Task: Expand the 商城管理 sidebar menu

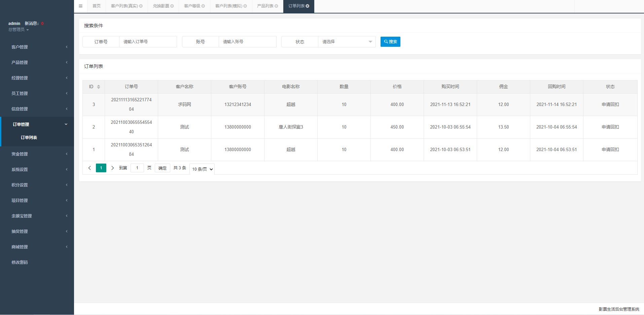Action: [x=37, y=247]
